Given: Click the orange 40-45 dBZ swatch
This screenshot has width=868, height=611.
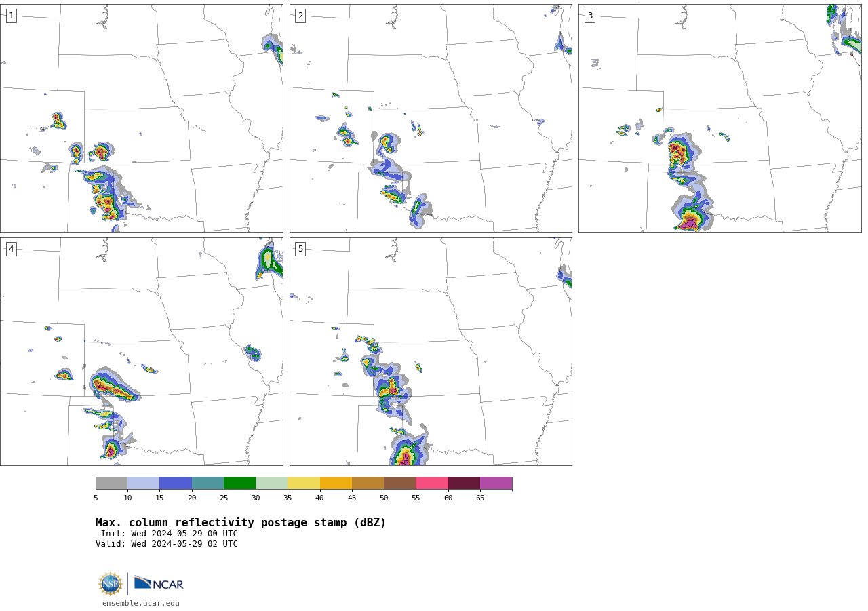Looking at the screenshot, I should coord(336,484).
